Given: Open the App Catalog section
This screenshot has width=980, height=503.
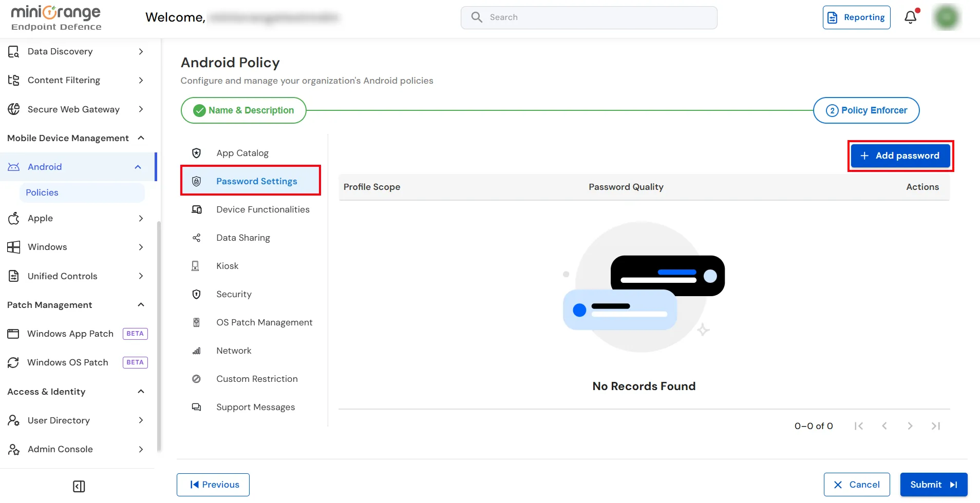Looking at the screenshot, I should (251, 153).
